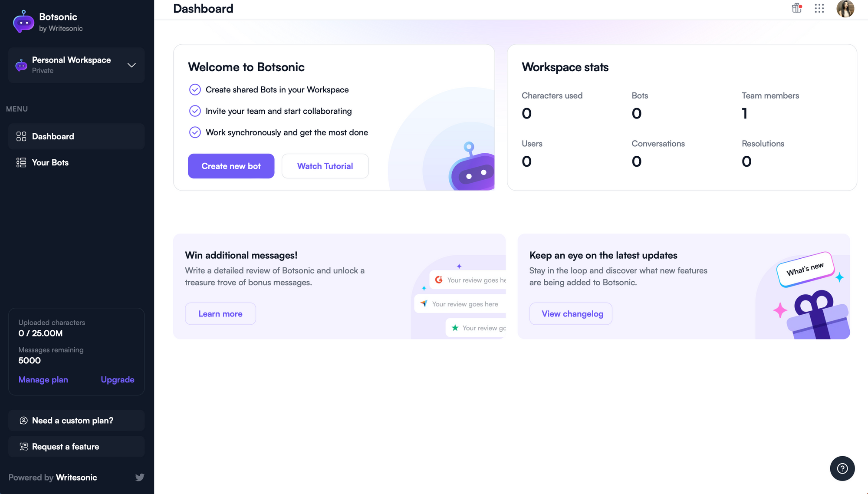This screenshot has width=868, height=494.
Task: Open the apps grid icon in the header
Action: click(819, 9)
